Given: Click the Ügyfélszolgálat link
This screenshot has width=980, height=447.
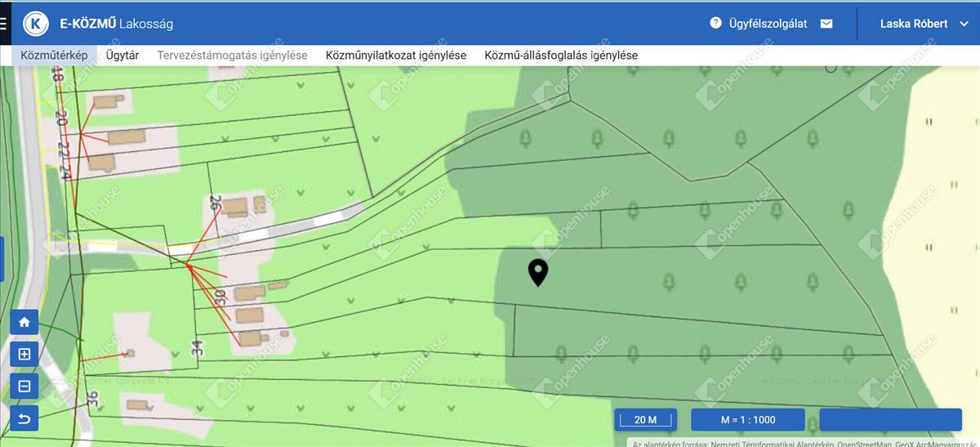Looking at the screenshot, I should pos(768,24).
